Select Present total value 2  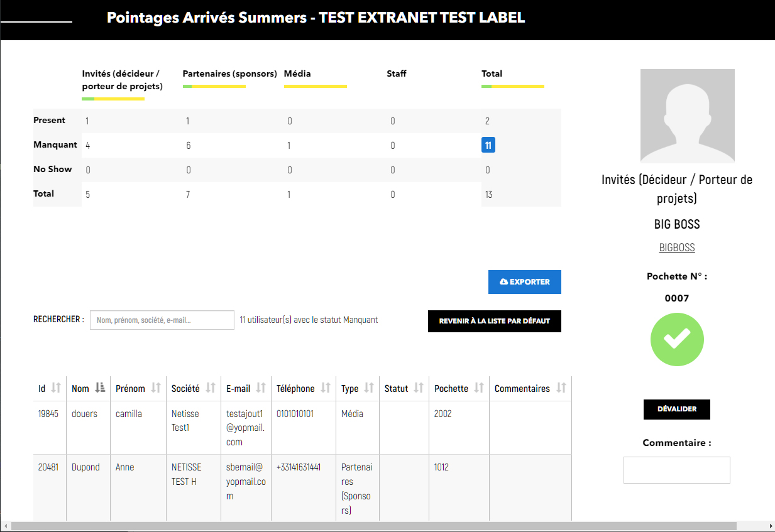pos(488,121)
